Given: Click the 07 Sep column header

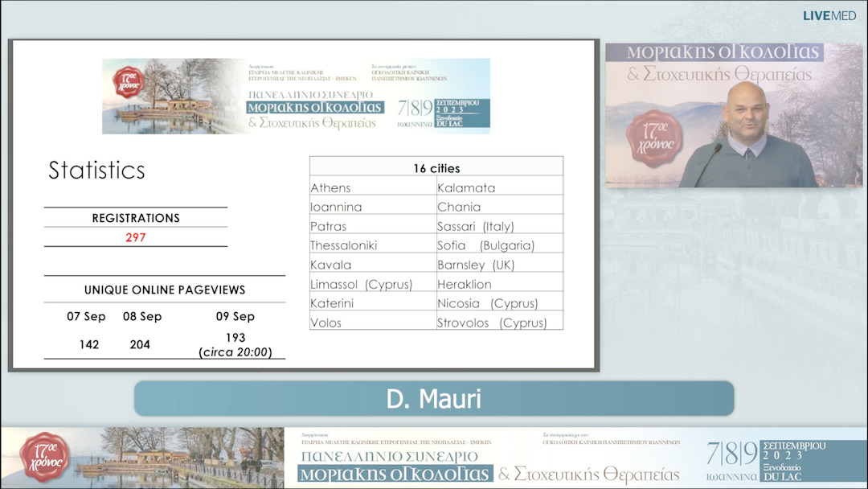Looking at the screenshot, I should (86, 316).
